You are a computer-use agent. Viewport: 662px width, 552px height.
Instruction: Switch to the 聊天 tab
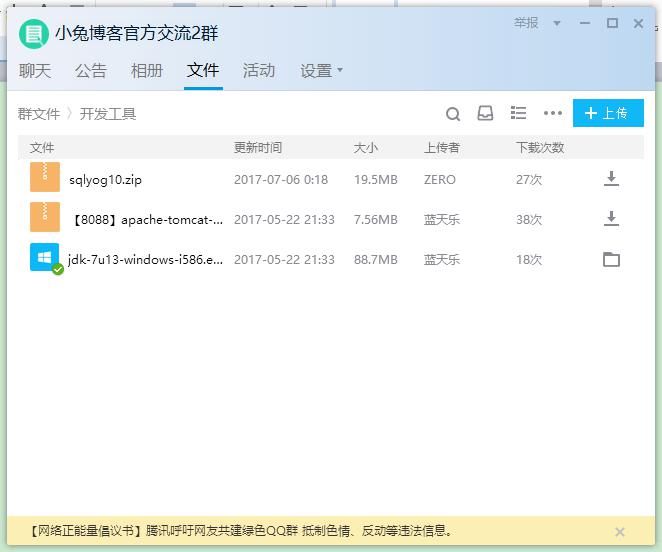coord(35,71)
